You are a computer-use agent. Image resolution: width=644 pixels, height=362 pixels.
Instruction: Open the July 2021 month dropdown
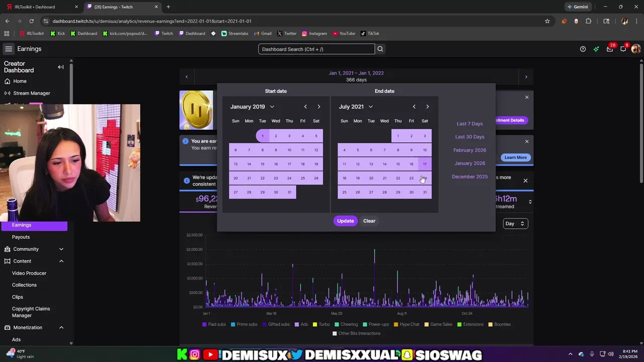(x=356, y=107)
